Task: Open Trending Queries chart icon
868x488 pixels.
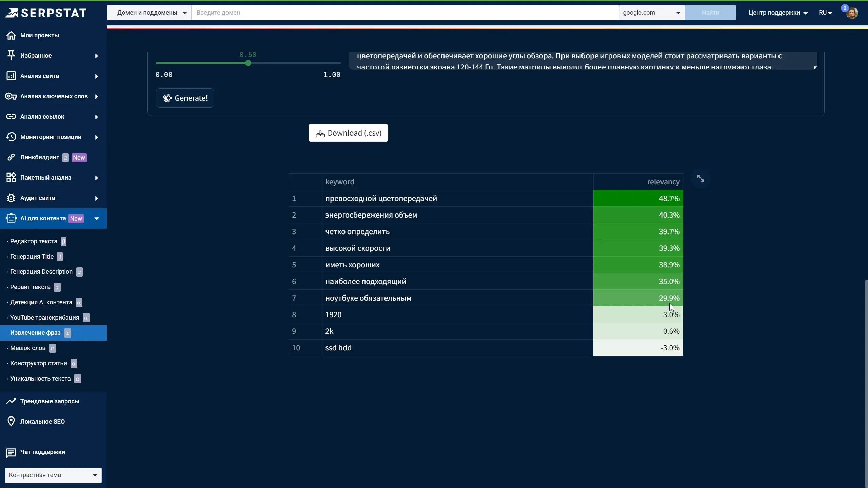Action: [x=11, y=401]
